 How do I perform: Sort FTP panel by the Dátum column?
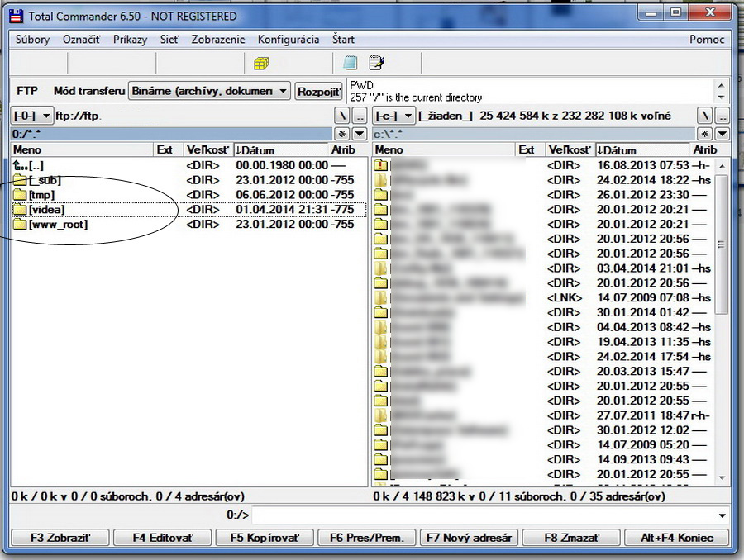[x=280, y=149]
